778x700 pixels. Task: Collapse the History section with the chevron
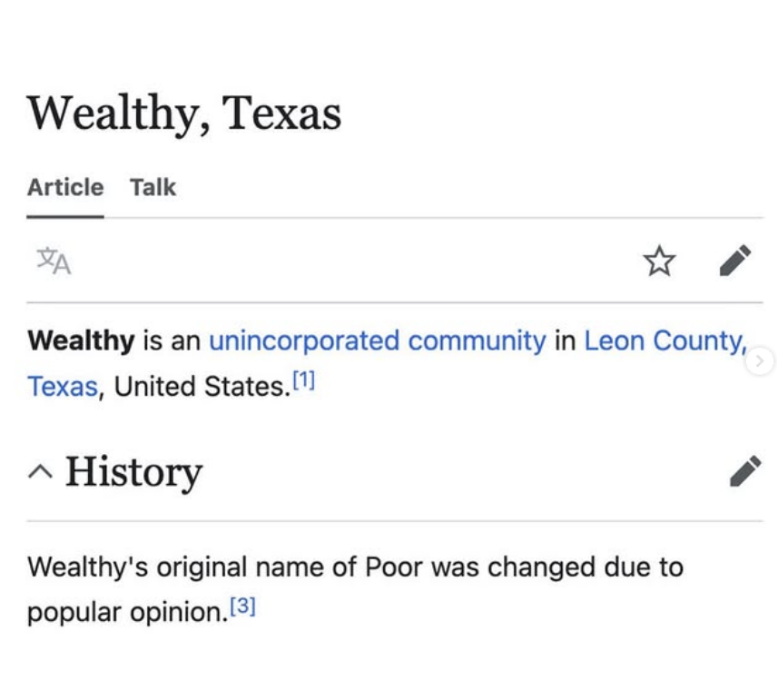click(x=40, y=470)
